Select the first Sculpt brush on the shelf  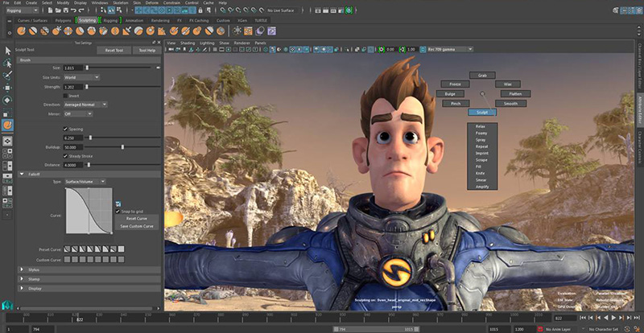tap(21, 31)
